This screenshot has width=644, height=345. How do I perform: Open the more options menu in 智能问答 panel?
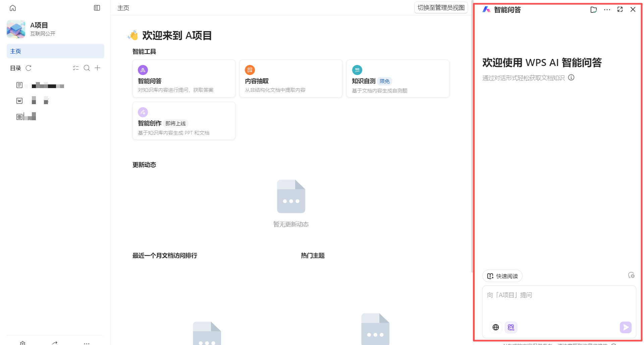[x=607, y=10]
